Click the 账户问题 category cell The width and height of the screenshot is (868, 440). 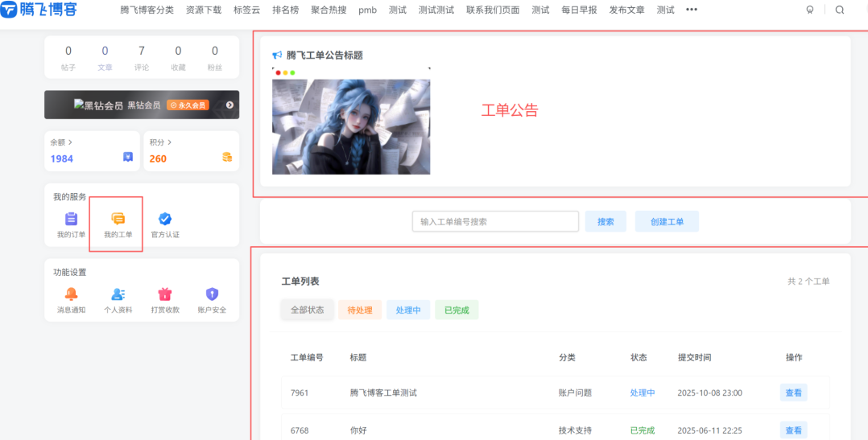pos(575,393)
